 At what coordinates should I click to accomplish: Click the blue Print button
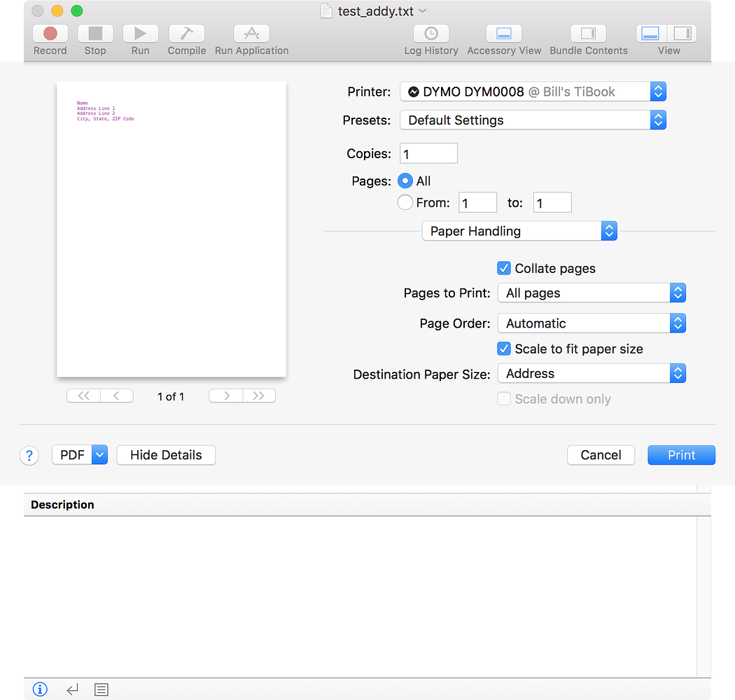coord(682,455)
